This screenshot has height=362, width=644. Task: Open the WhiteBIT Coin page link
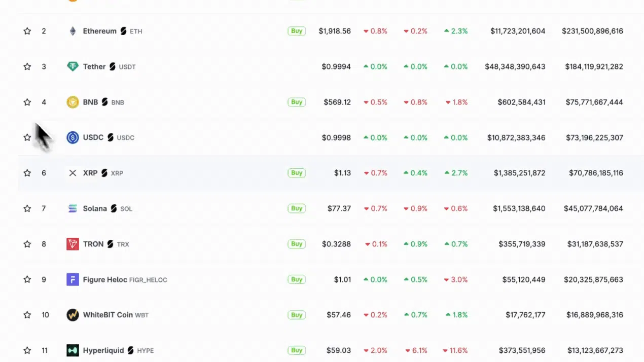click(108, 315)
